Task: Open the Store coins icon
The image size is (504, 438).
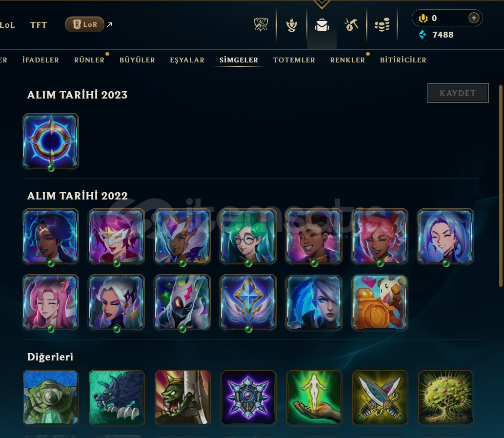Action: (382, 25)
